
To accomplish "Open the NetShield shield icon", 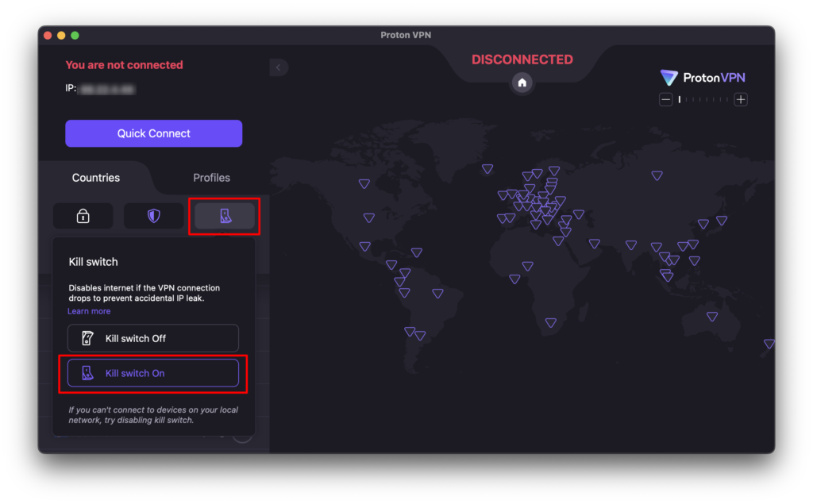I will (x=153, y=216).
